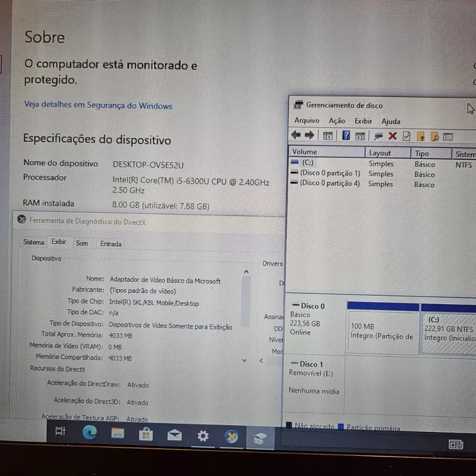Select the (Disco 0 partição 4) volume row
This screenshot has width=476, height=476.
(x=383, y=184)
